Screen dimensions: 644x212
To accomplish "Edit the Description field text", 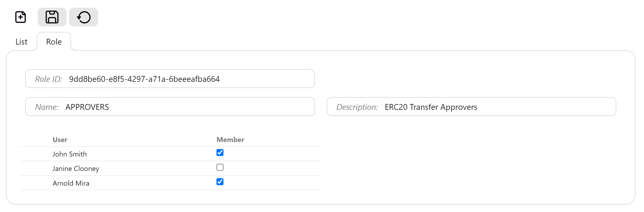I will point(471,107).
